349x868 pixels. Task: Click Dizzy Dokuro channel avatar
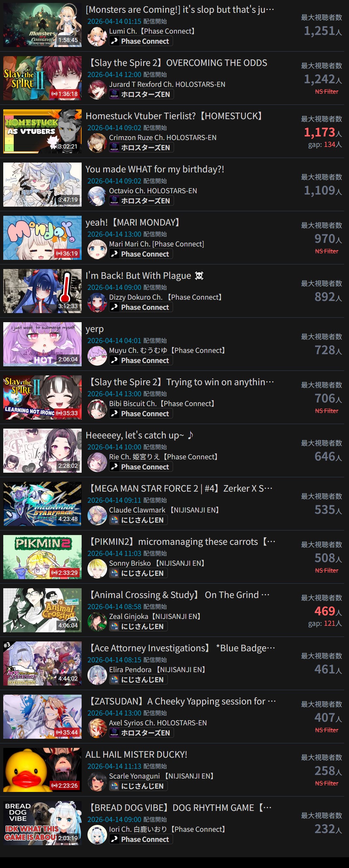pyautogui.click(x=97, y=302)
